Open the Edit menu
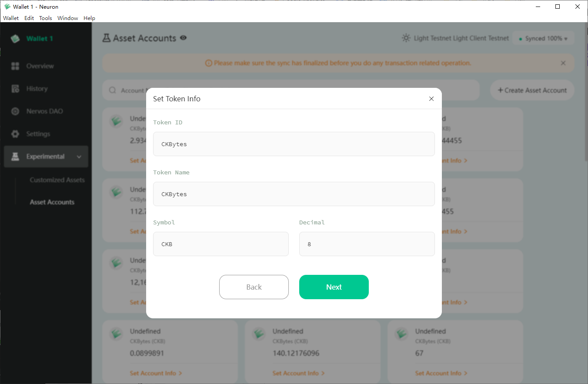The height and width of the screenshot is (384, 588). [x=29, y=18]
